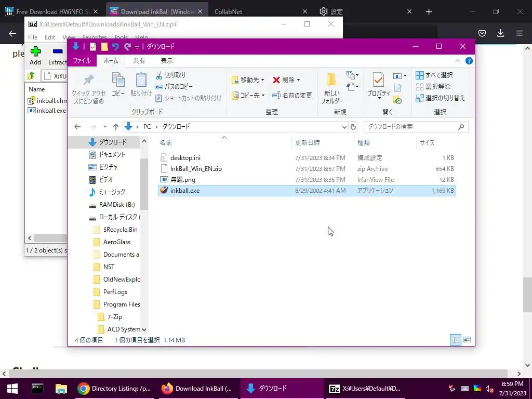Click Refresh icon beside address bar
The height and width of the screenshot is (399, 532).
coord(353,127)
